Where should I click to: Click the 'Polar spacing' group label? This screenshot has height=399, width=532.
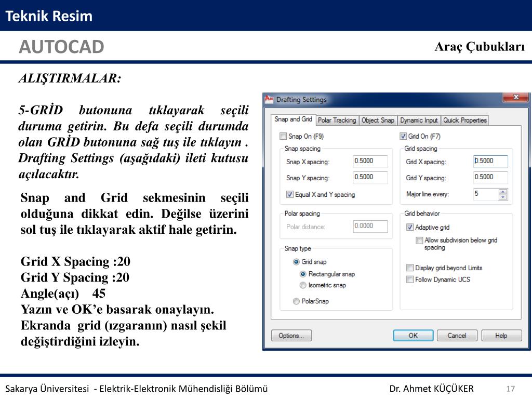point(302,214)
